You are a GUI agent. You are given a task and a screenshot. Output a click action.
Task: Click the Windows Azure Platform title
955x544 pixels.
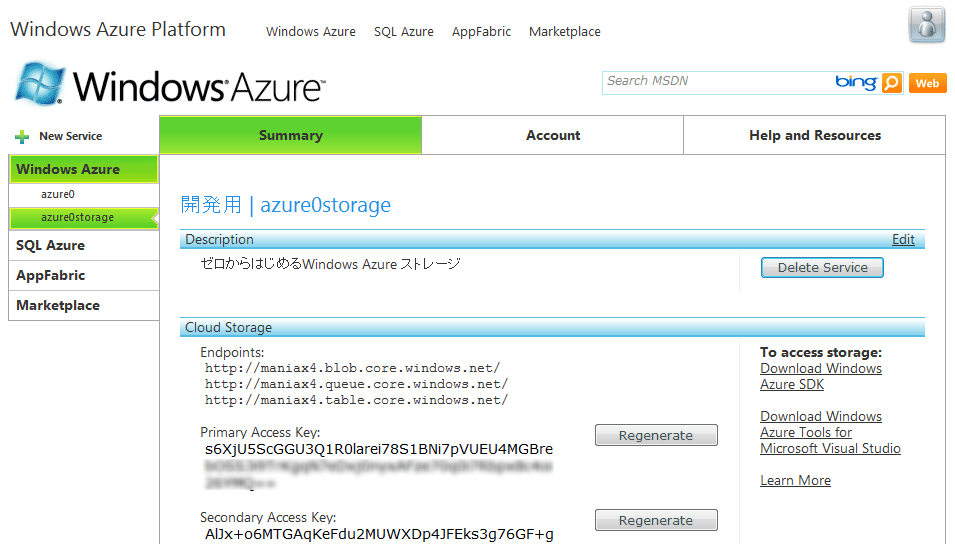(118, 29)
